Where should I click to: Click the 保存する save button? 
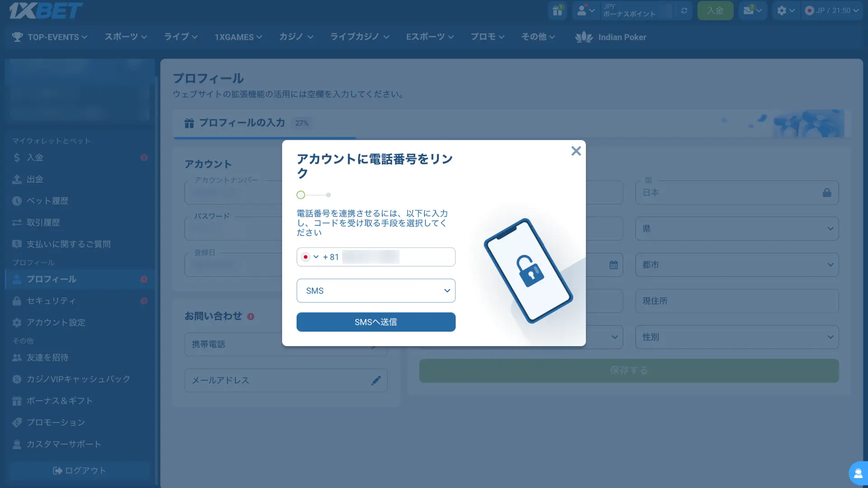[x=629, y=371]
